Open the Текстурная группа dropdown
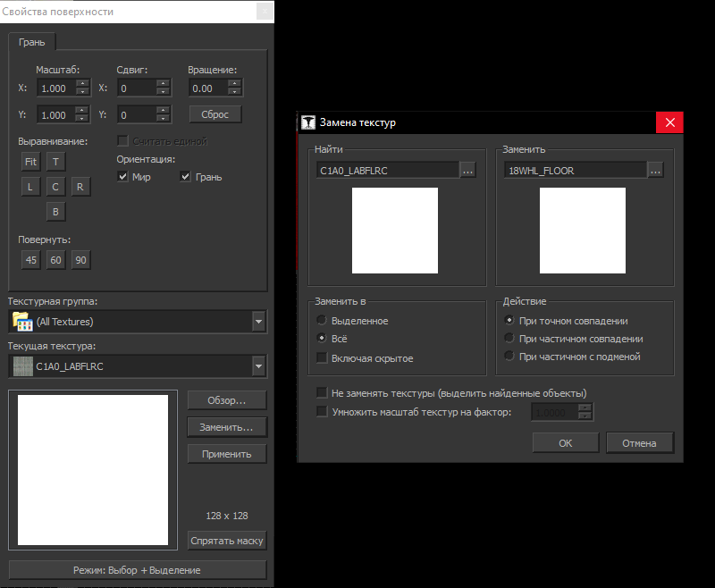Screen dimensions: 715x588 (258, 322)
